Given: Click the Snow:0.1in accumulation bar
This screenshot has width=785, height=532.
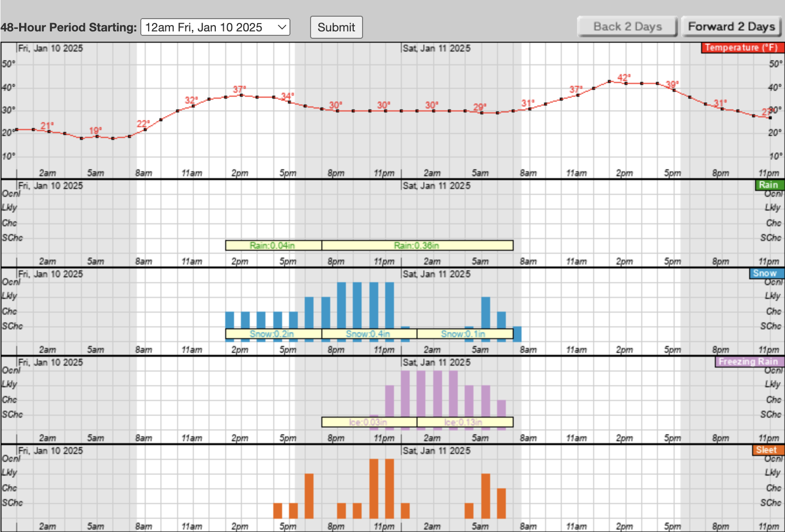Looking at the screenshot, I should (x=464, y=334).
